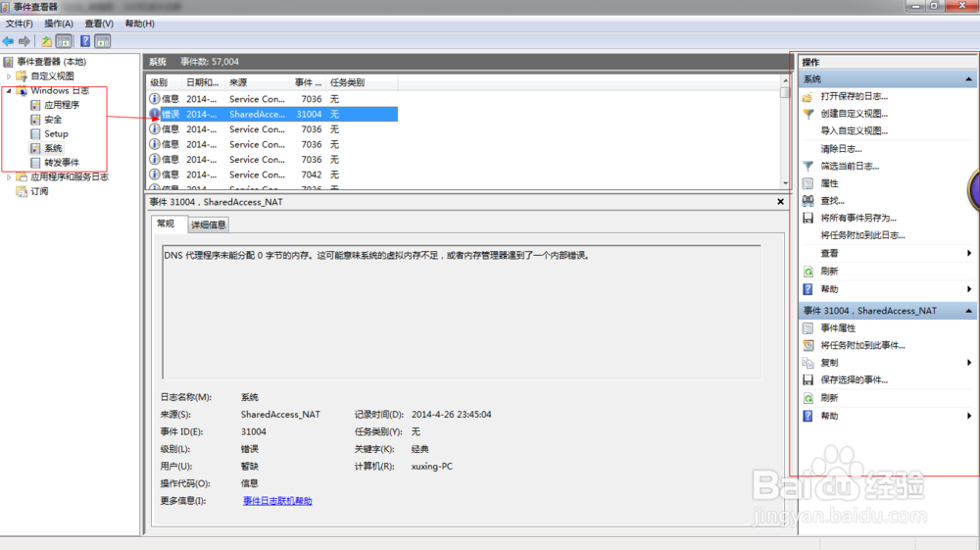Viewport: 980px width, 550px height.
Task: Select 事件查看器 (本地) root node
Action: pos(51,62)
